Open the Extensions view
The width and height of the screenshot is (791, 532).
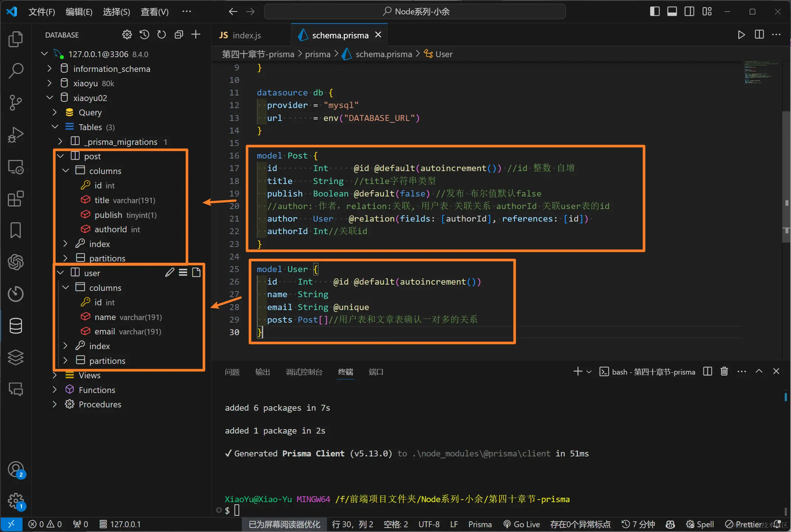(15, 199)
